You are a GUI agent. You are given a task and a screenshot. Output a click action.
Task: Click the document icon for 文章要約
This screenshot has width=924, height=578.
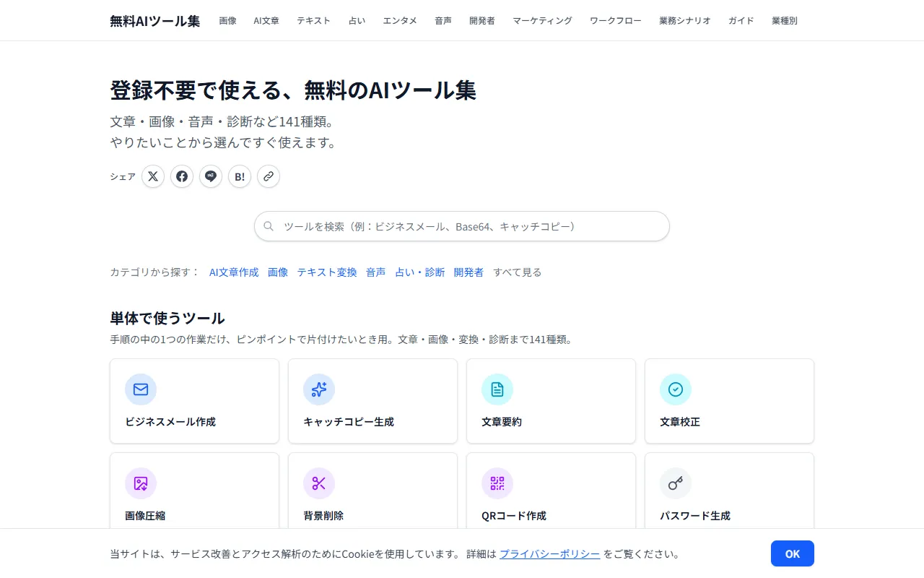(x=497, y=389)
